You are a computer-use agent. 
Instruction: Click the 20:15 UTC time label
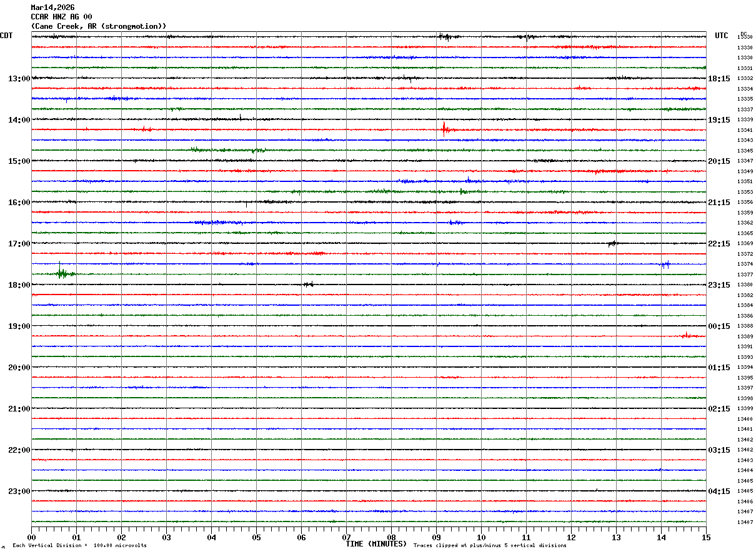tap(719, 161)
